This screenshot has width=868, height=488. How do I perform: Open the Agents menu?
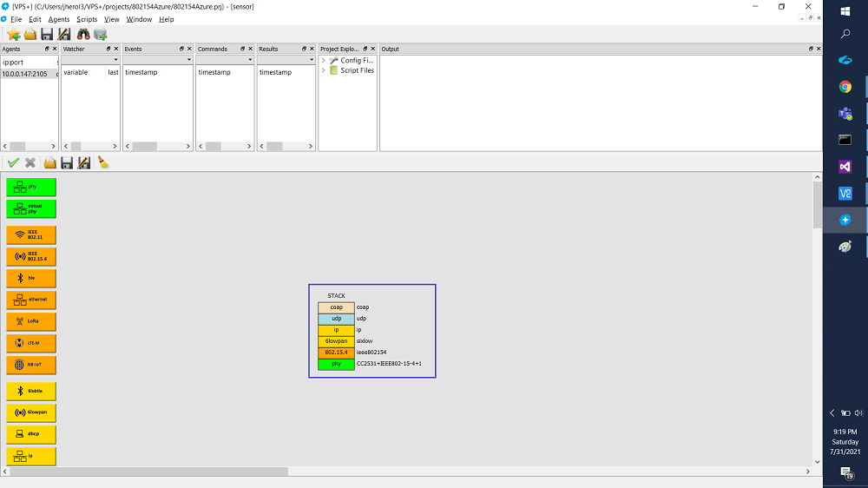59,19
